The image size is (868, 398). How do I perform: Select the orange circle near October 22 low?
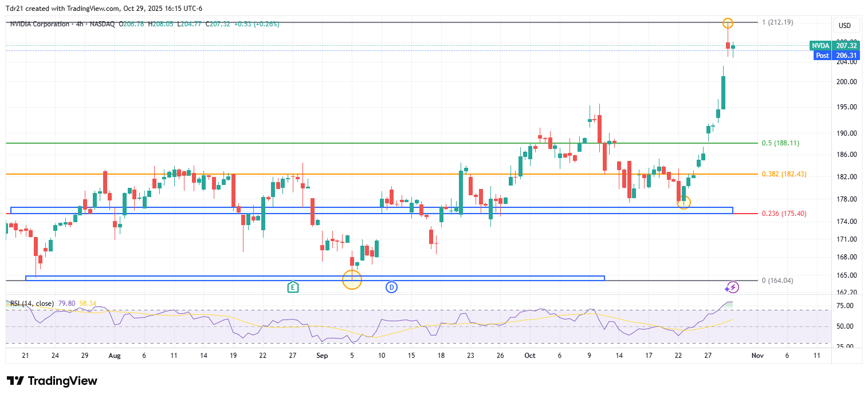pyautogui.click(x=684, y=202)
